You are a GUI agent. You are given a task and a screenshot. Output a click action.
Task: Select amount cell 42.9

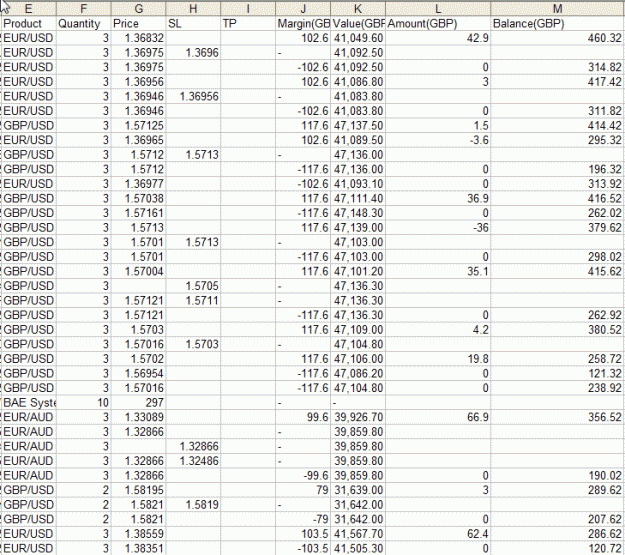coord(438,38)
